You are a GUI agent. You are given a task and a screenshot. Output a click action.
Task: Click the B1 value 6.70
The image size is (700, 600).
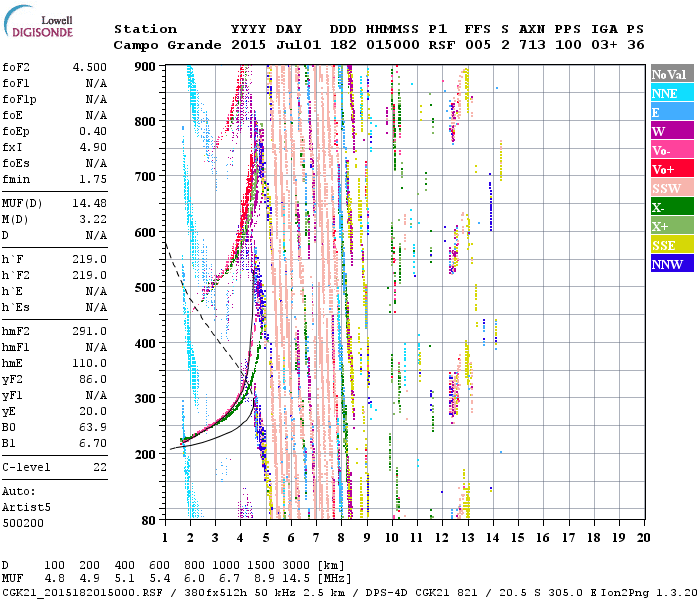coord(93,443)
